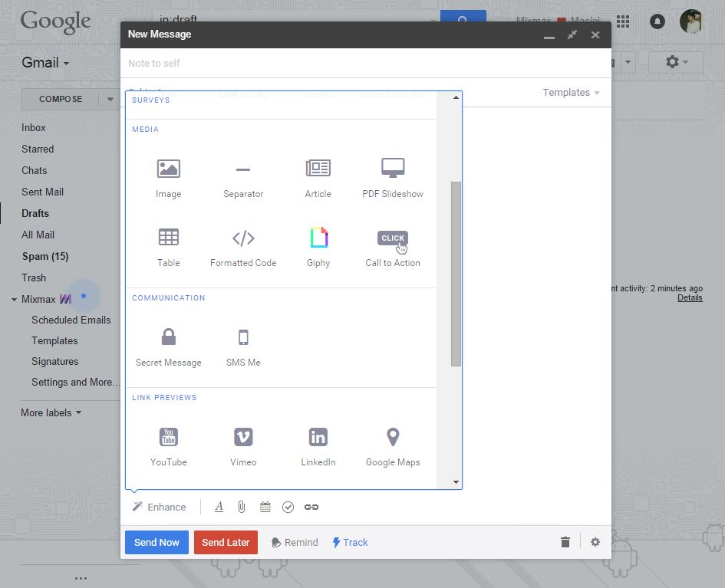Click the Enhance wand button
The image size is (725, 588).
159,507
